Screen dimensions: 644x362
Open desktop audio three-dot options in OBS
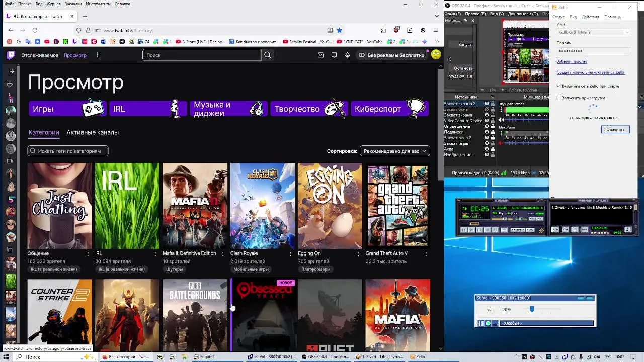click(x=501, y=110)
